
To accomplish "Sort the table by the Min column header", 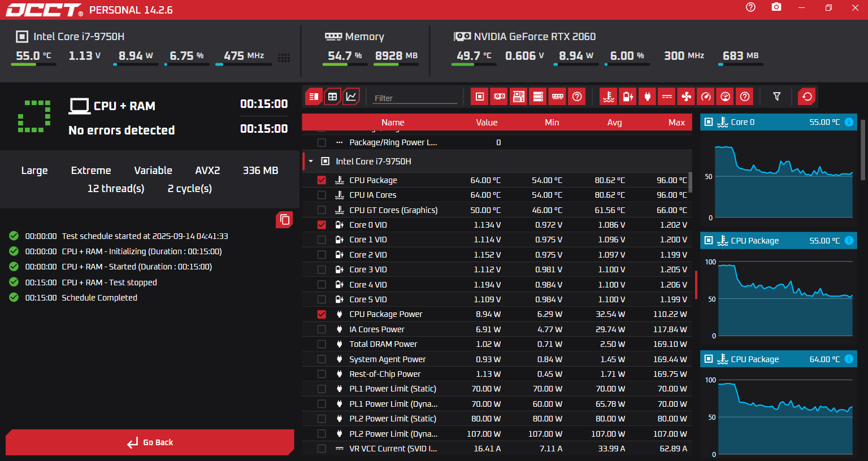I will [x=552, y=123].
